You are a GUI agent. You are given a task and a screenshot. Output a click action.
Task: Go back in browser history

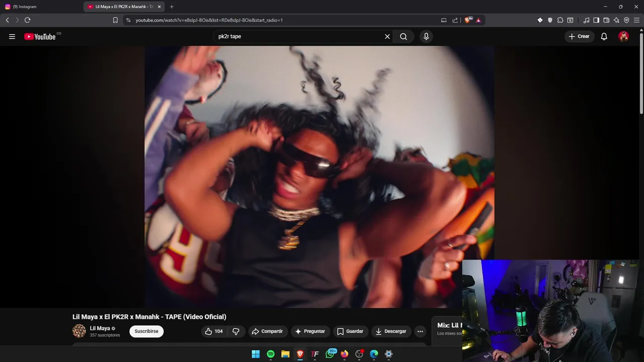(7, 20)
